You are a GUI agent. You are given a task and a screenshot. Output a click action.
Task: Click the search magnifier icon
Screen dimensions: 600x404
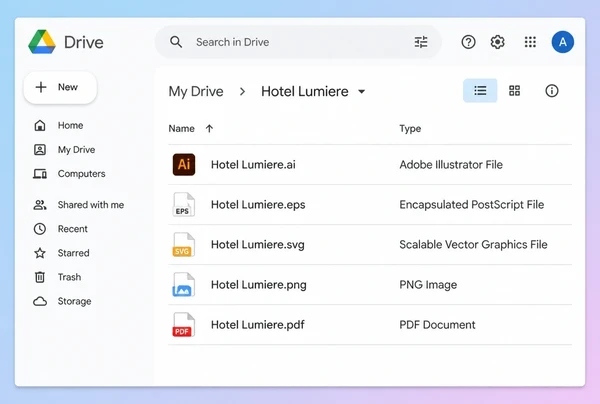(176, 42)
